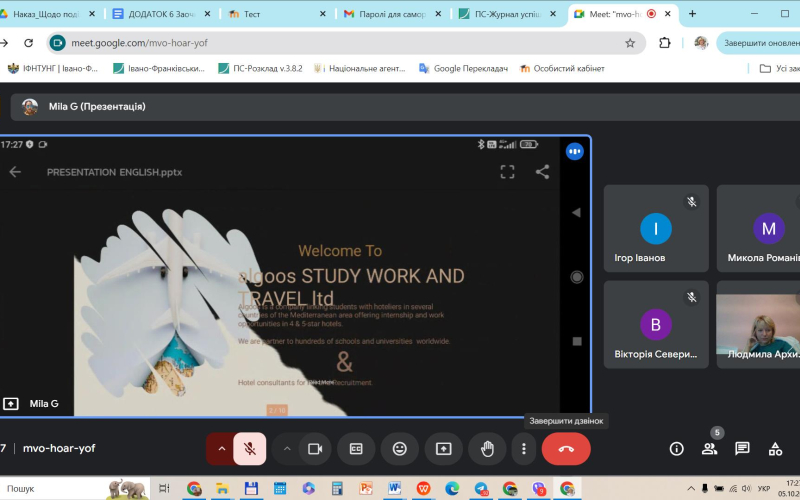Expand video settings arrow next to camera
Image resolution: width=800 pixels, height=500 pixels.
click(287, 449)
